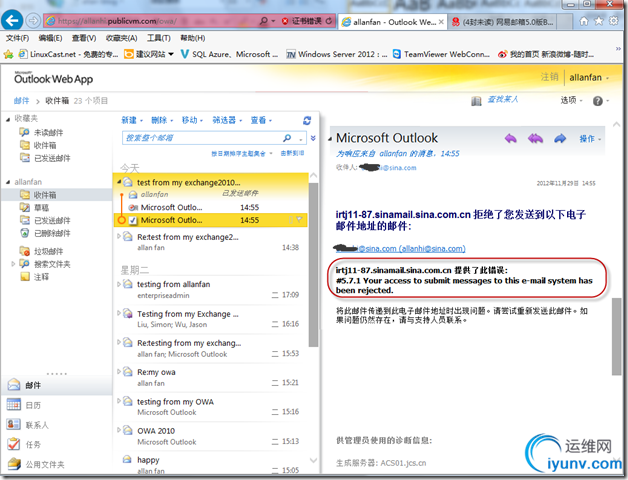
Task: Collapse the 'test from my exchange2010' conversation
Action: (119, 182)
